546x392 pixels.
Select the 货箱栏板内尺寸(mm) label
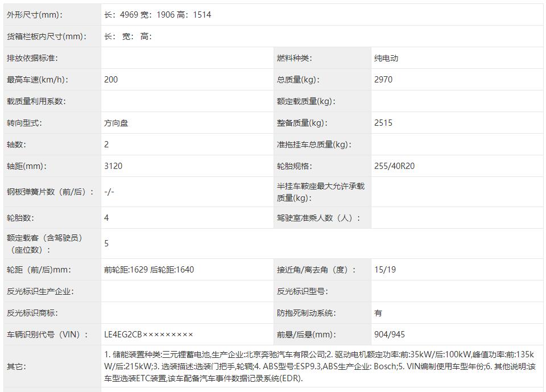(47, 36)
